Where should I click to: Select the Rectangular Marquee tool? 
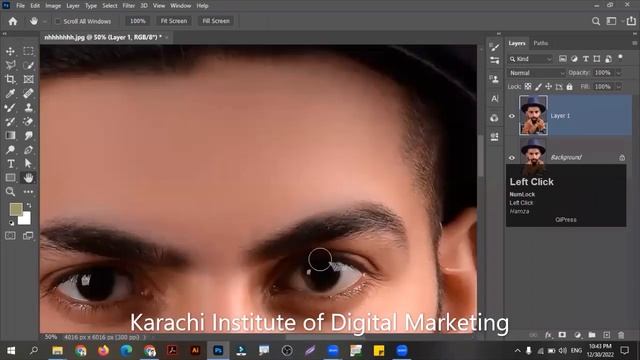tap(28, 51)
